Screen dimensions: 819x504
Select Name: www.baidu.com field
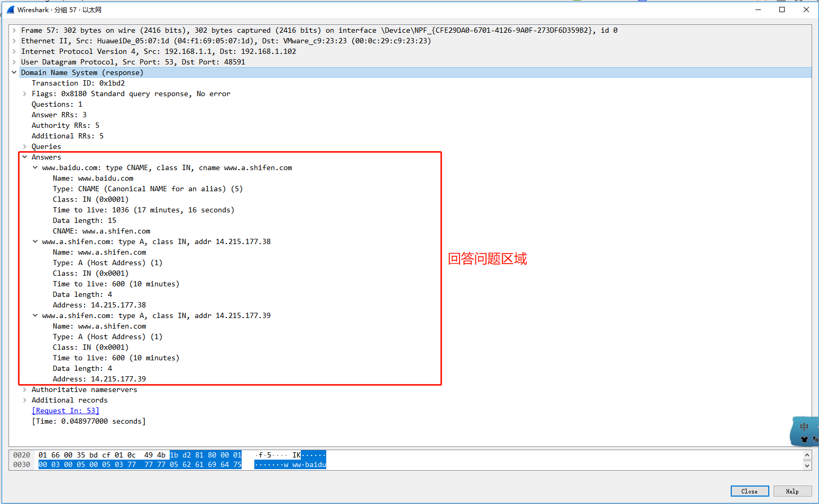pos(93,178)
